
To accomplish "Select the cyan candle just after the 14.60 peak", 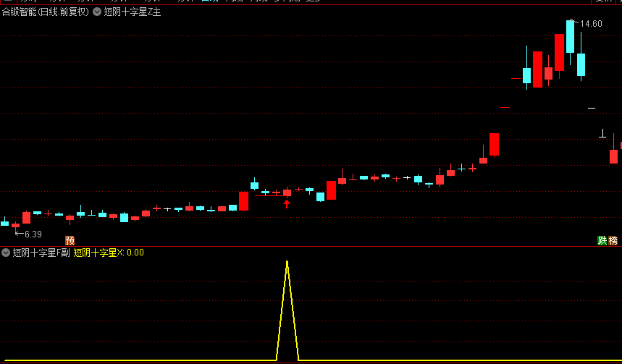I will pos(581,64).
